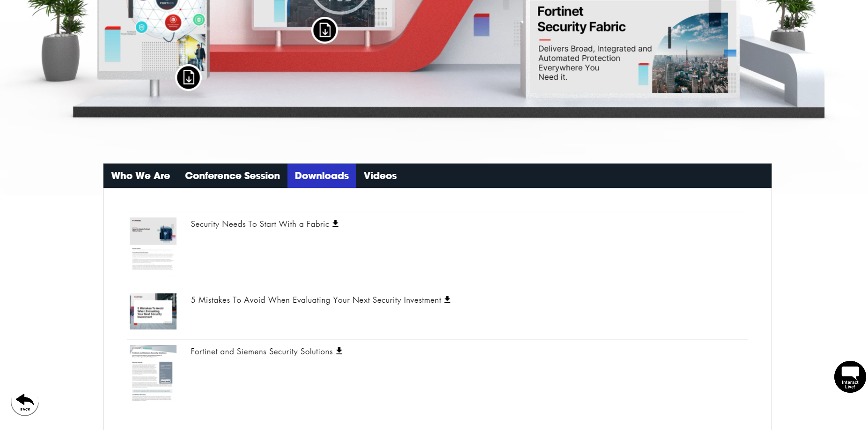Click download arrow beside Fortinet and Siemens
868x434 pixels.
[x=339, y=351]
